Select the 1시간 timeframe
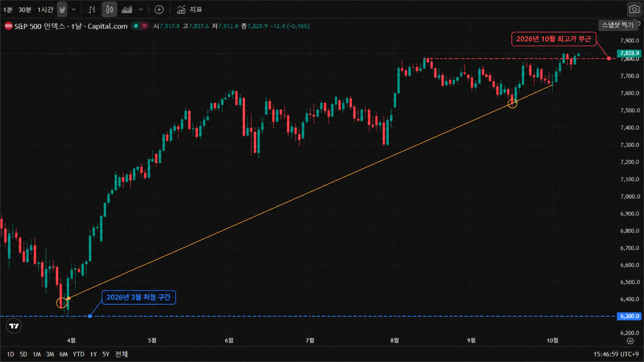Screen dimensions: 644x362 click(45, 9)
